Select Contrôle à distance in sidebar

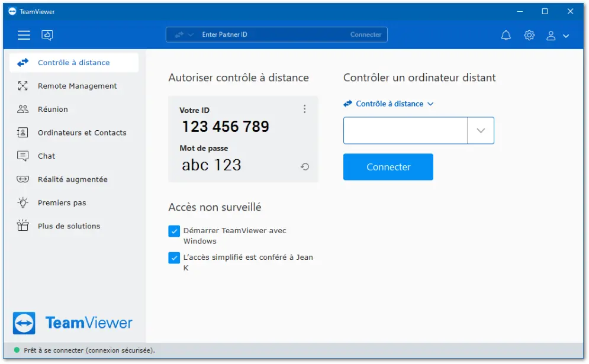74,63
